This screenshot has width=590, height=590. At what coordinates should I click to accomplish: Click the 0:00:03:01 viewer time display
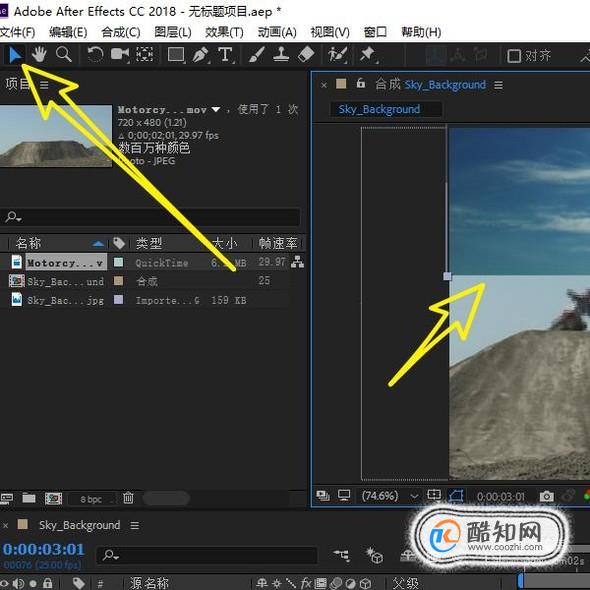point(500,497)
